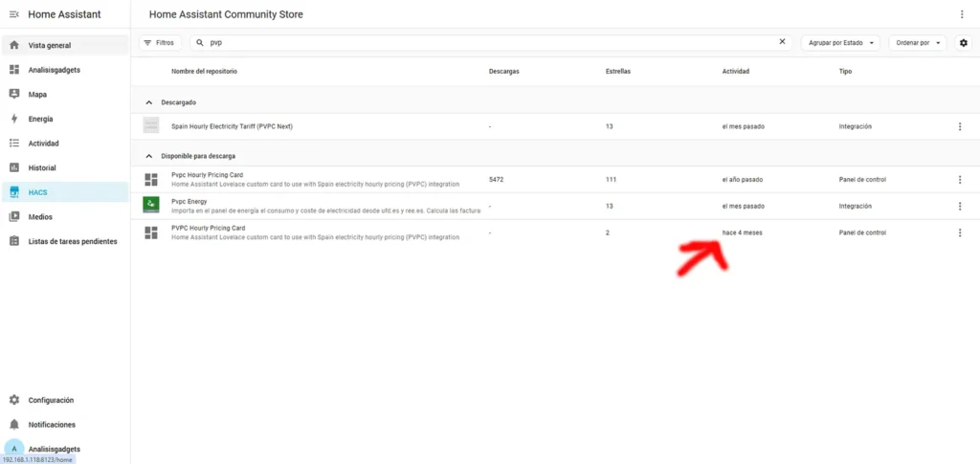Open Notificaciones bell icon

click(14, 425)
